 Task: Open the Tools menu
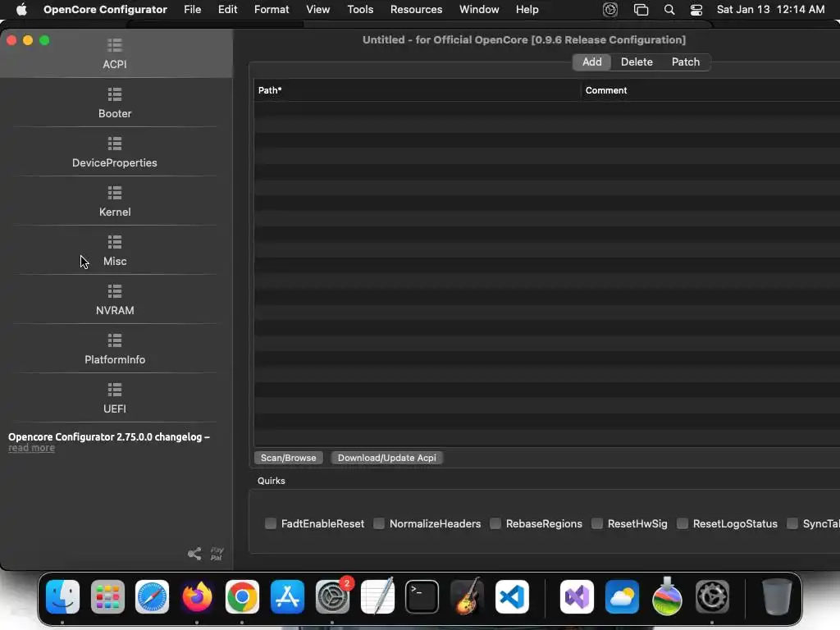(x=360, y=9)
